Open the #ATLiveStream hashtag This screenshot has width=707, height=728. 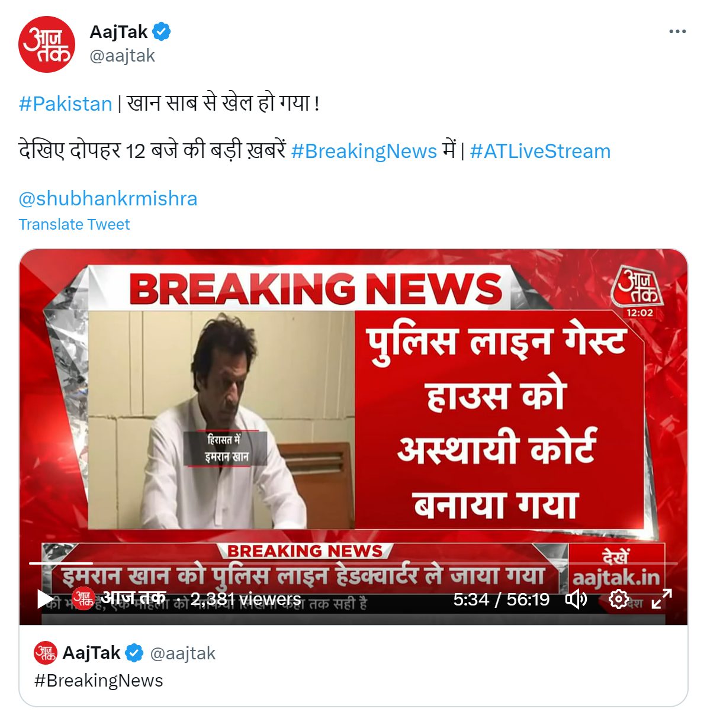pyautogui.click(x=540, y=151)
